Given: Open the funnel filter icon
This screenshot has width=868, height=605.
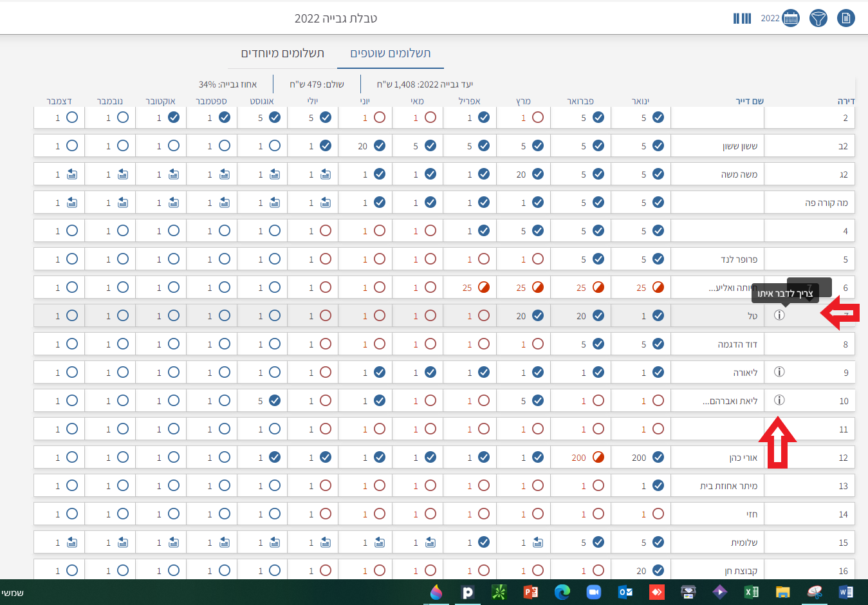Looking at the screenshot, I should coord(818,18).
